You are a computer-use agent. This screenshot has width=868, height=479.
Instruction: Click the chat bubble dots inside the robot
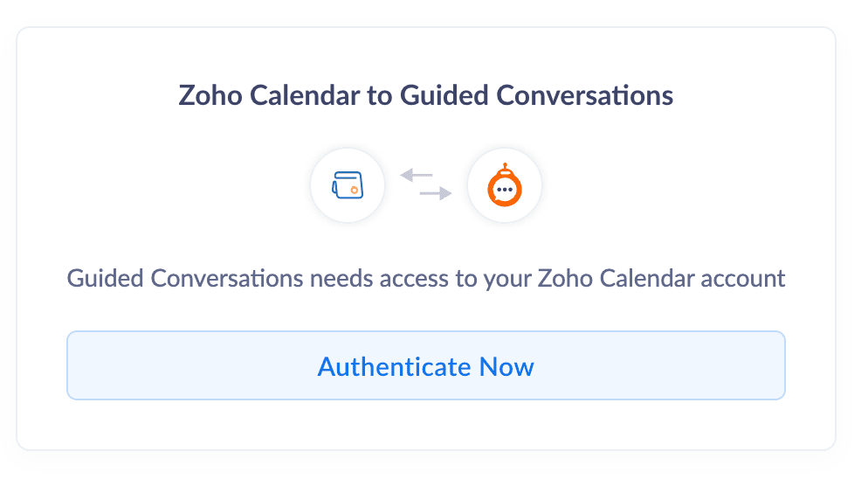[x=504, y=190]
